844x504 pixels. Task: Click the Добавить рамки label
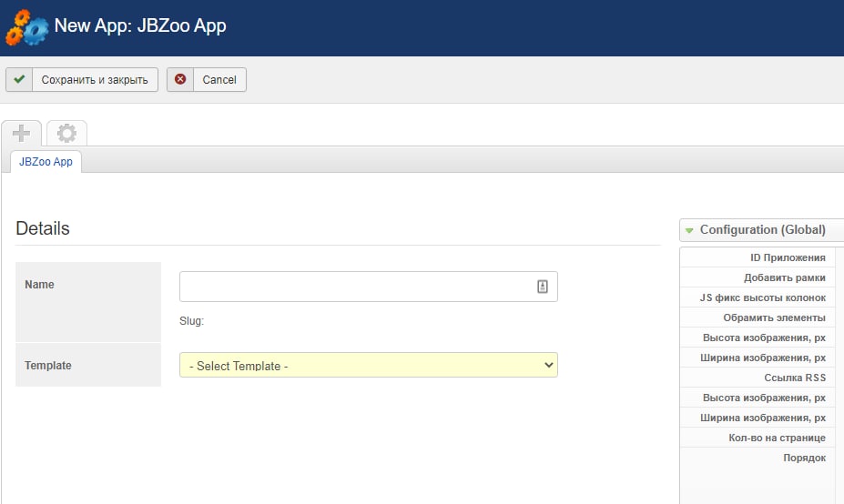[x=784, y=277]
